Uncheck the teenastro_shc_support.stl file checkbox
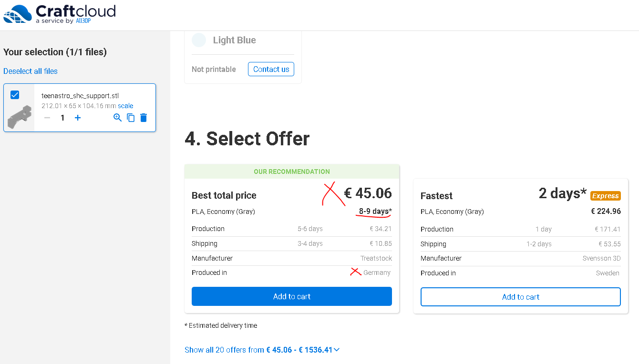Image resolution: width=639 pixels, height=364 pixels. (15, 95)
